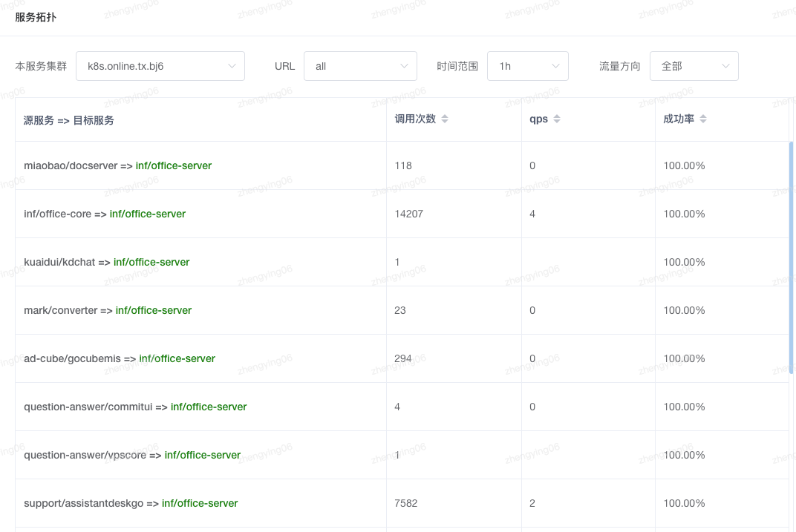Open inf/office-server link in question-answer/commitui row
796x532 pixels.
pos(209,406)
